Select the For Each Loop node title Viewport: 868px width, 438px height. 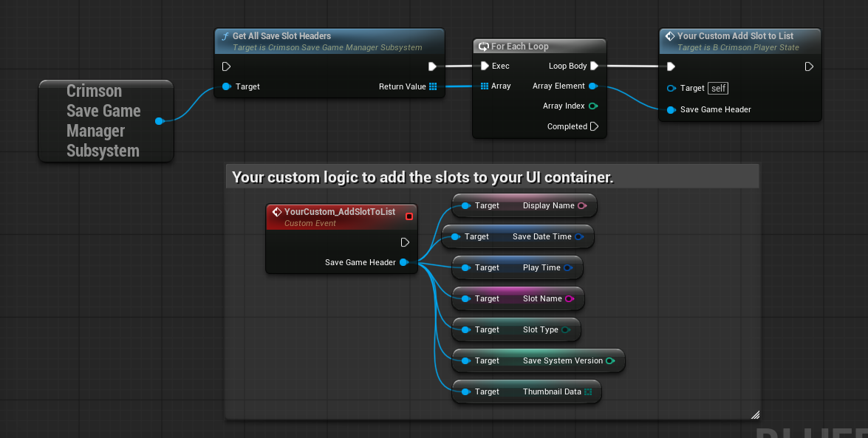(x=520, y=47)
